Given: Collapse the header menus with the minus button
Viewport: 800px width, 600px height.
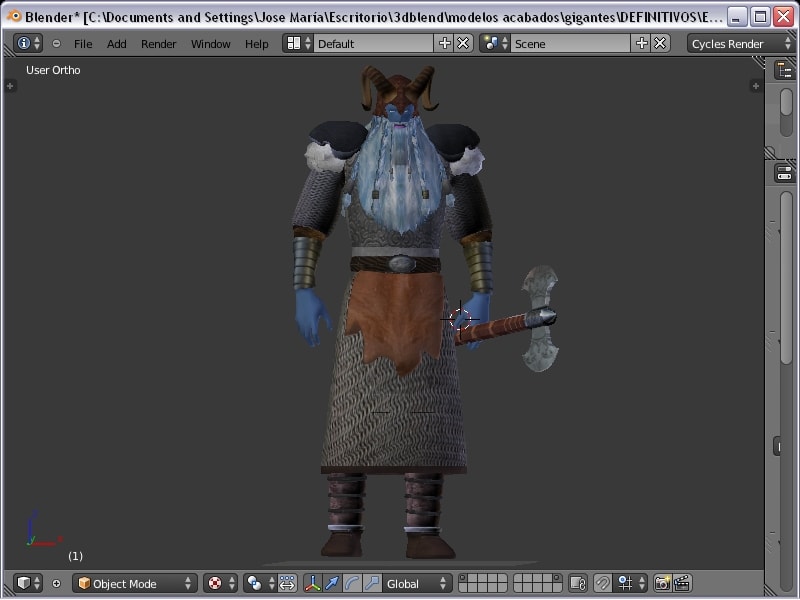Looking at the screenshot, I should tap(56, 44).
